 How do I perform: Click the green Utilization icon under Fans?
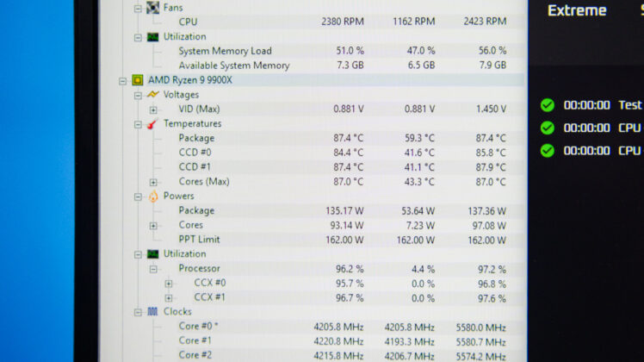coord(152,37)
